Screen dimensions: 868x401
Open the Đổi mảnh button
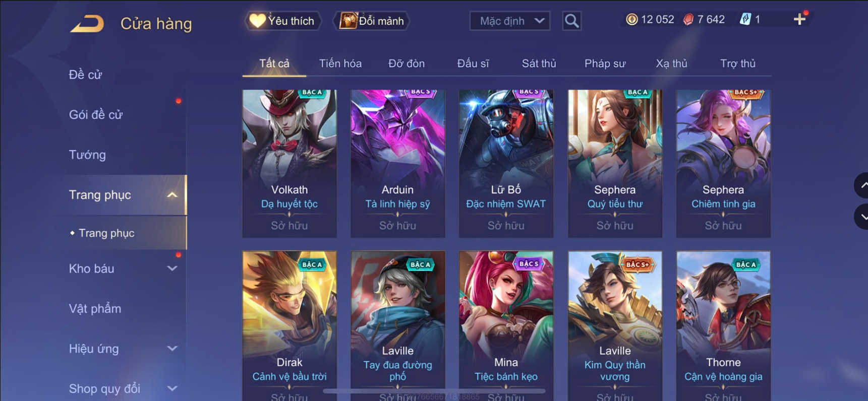[x=371, y=21]
